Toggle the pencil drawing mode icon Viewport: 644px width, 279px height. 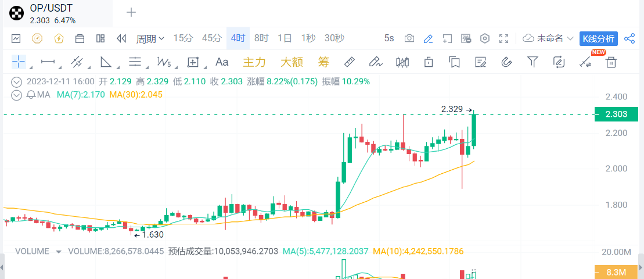[x=428, y=38]
